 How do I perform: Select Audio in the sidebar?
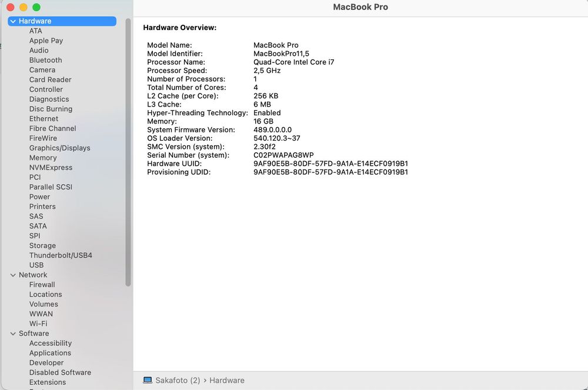[x=39, y=50]
